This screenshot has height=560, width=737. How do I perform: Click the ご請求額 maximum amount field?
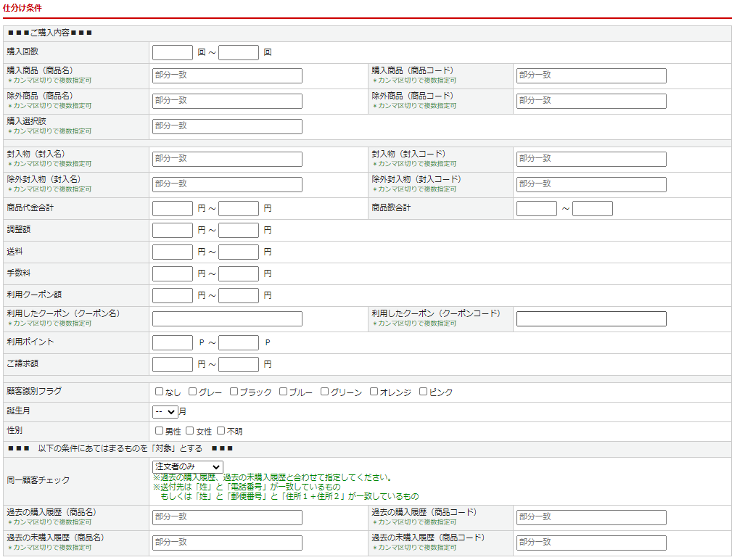pyautogui.click(x=239, y=364)
